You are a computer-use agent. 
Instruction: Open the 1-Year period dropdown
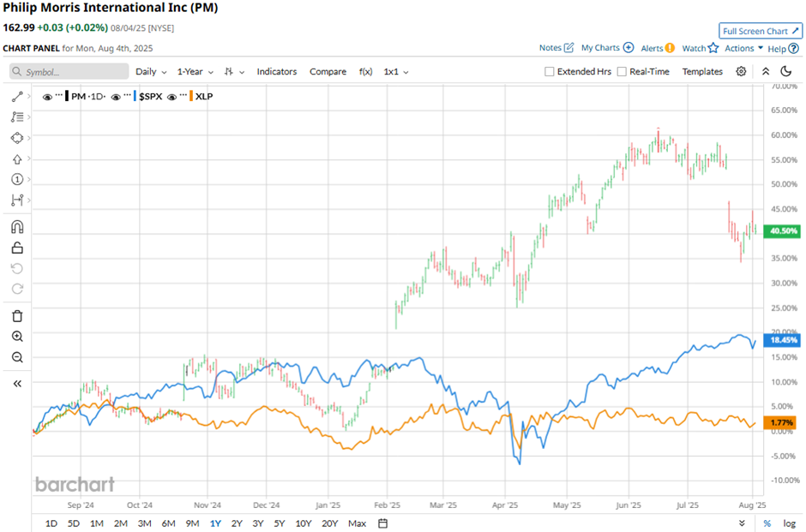pos(195,71)
